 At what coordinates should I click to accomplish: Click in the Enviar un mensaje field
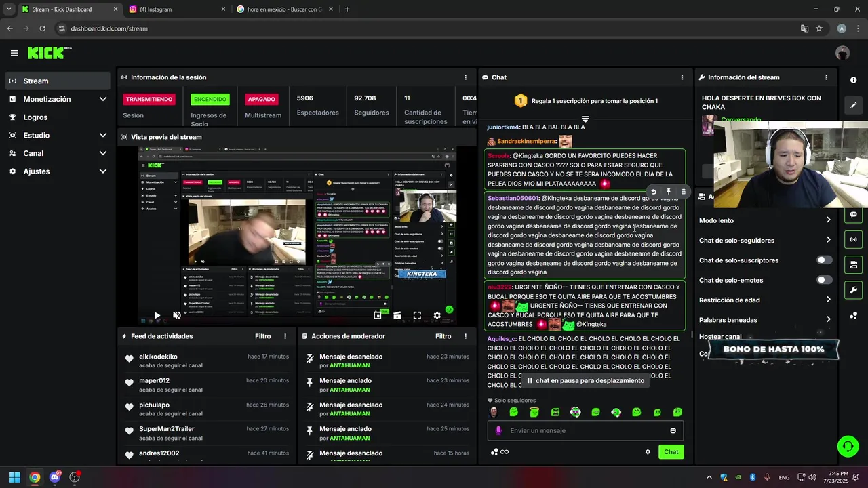585,430
